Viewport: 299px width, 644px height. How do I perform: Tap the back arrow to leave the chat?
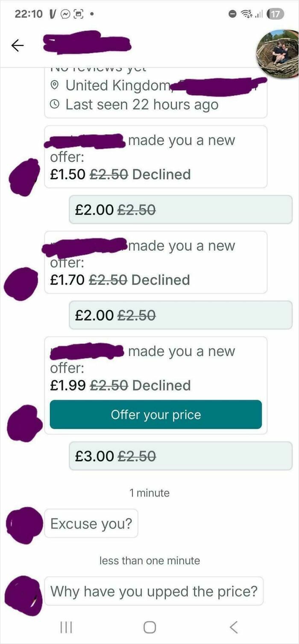tap(18, 45)
